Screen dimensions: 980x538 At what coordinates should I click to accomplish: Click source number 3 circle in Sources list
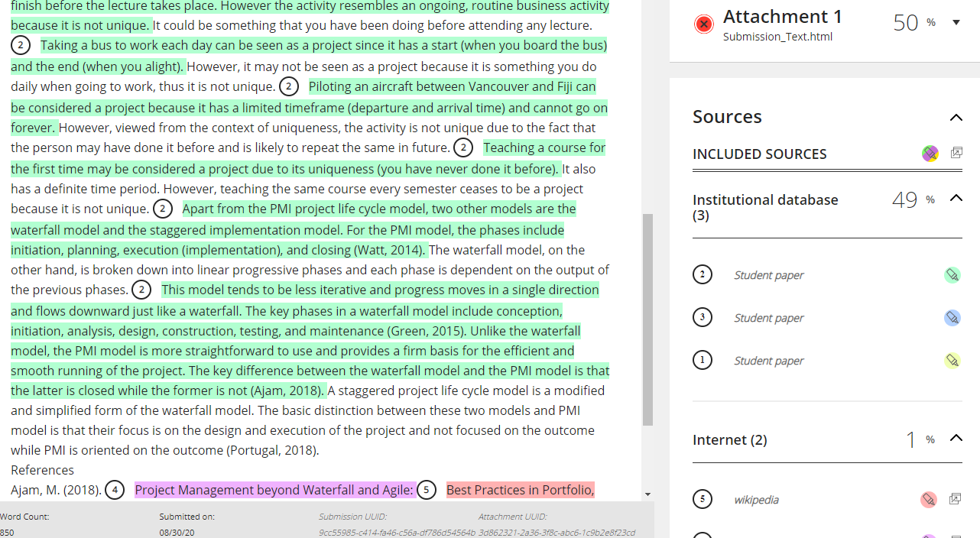pyautogui.click(x=703, y=317)
